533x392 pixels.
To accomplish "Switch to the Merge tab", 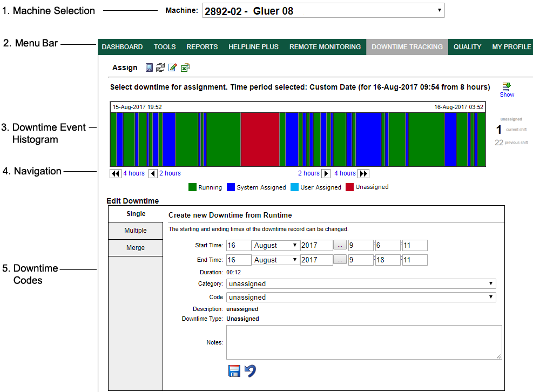I will 136,248.
